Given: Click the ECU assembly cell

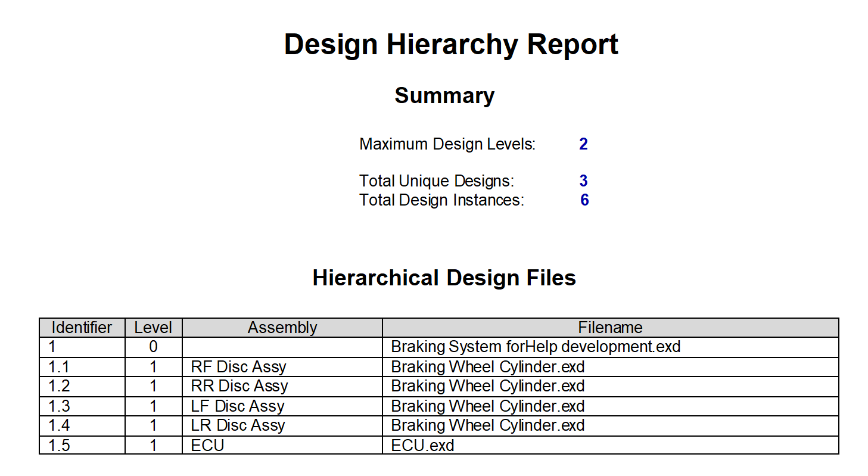Looking at the screenshot, I should coord(282,445).
